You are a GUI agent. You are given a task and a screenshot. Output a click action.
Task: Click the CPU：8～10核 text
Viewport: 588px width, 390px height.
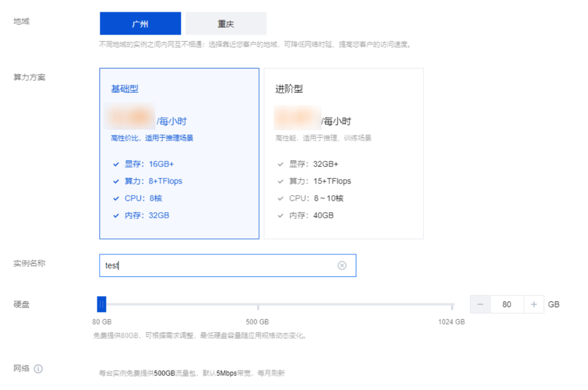316,199
